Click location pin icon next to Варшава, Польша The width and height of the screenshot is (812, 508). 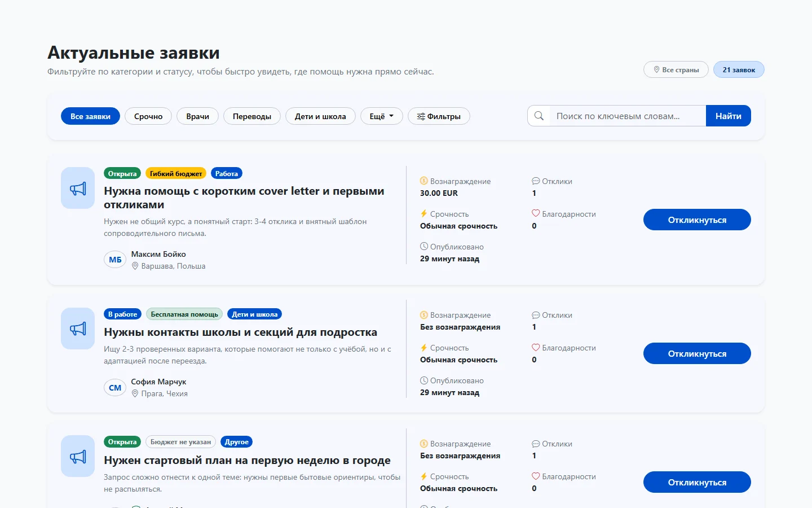135,266
